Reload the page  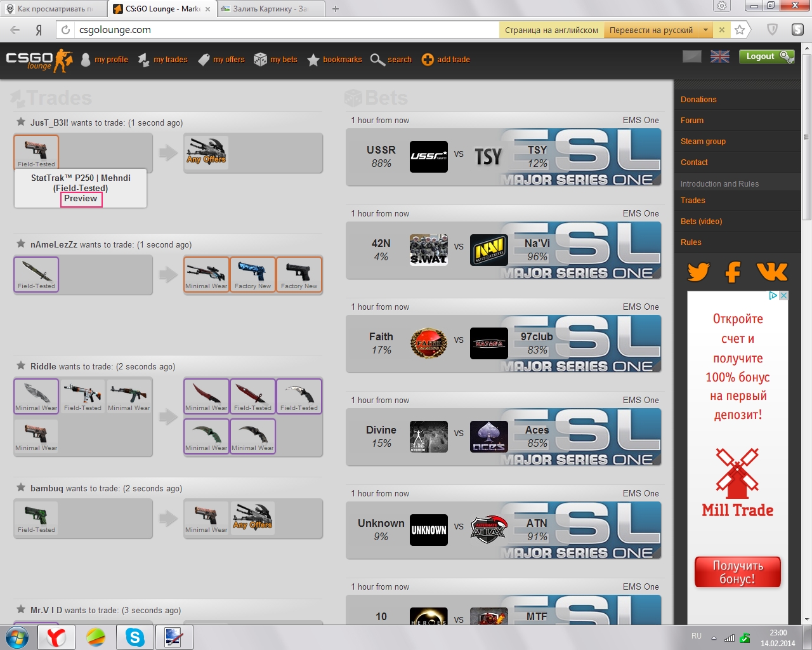click(65, 30)
